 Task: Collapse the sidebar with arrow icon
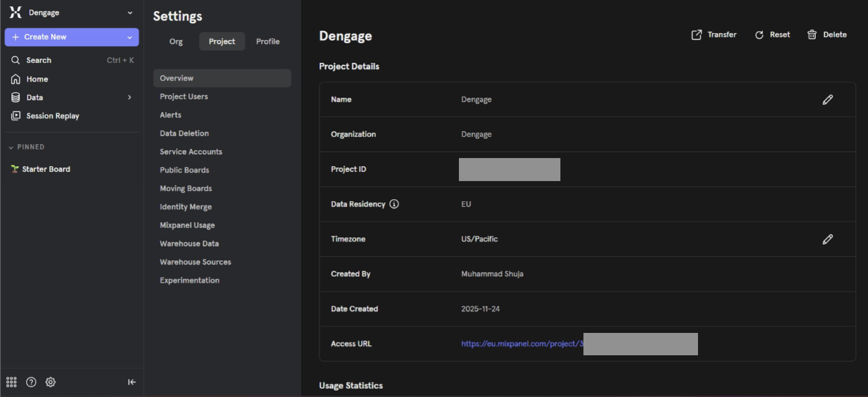click(x=131, y=382)
